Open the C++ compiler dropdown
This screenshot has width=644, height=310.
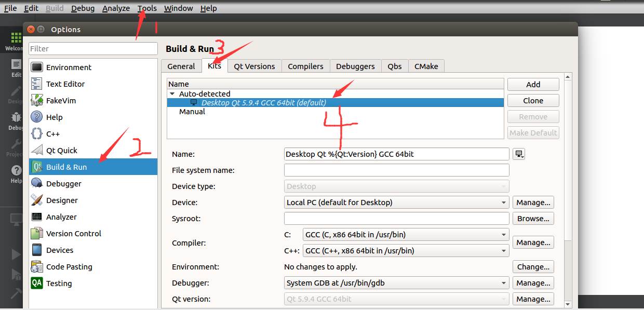coord(406,251)
